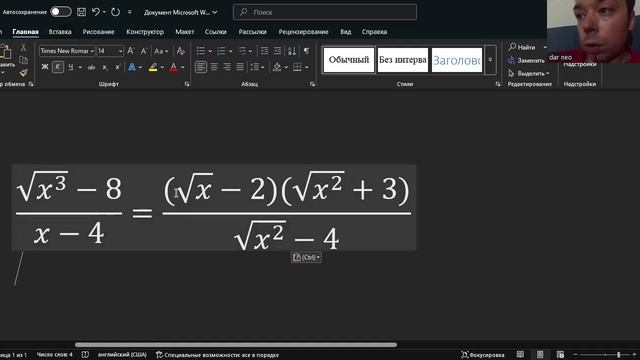This screenshot has width=640, height=360.
Task: Click the Decrease indent icon
Action: (x=264, y=51)
